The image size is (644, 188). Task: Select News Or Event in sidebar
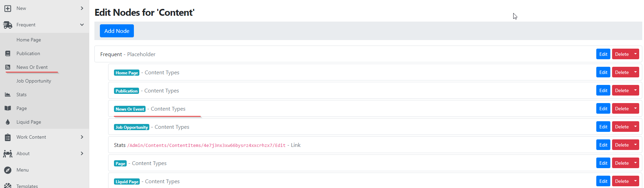point(32,67)
